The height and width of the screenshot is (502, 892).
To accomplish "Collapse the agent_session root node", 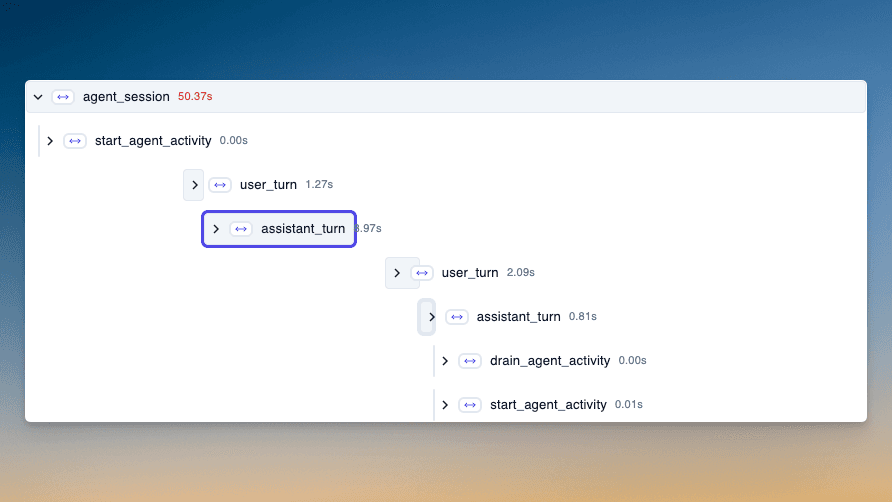I will pos(38,97).
